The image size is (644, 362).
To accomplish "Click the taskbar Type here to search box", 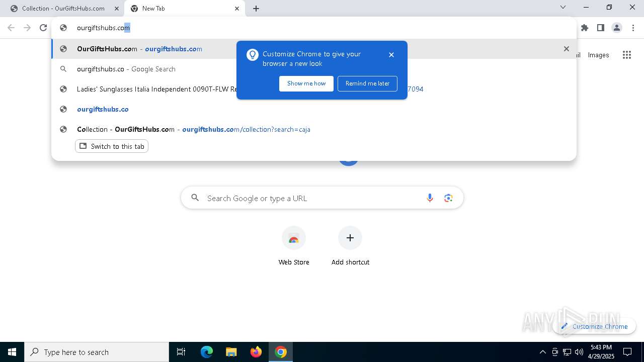I will (97, 352).
